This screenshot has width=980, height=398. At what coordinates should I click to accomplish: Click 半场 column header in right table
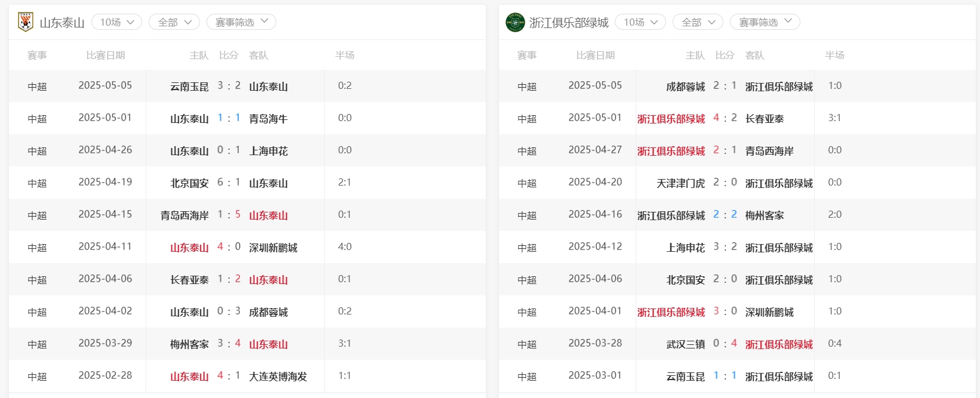point(834,55)
